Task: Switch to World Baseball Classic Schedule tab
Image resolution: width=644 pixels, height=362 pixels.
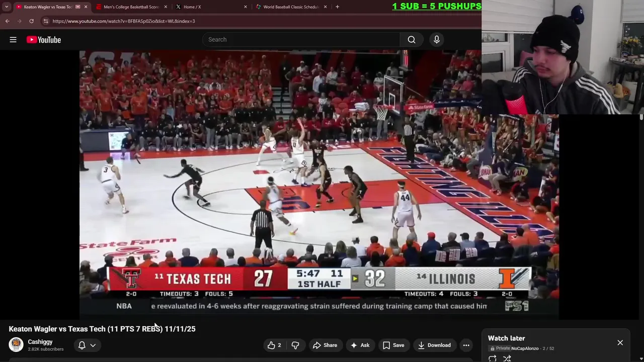Action: pos(291,7)
